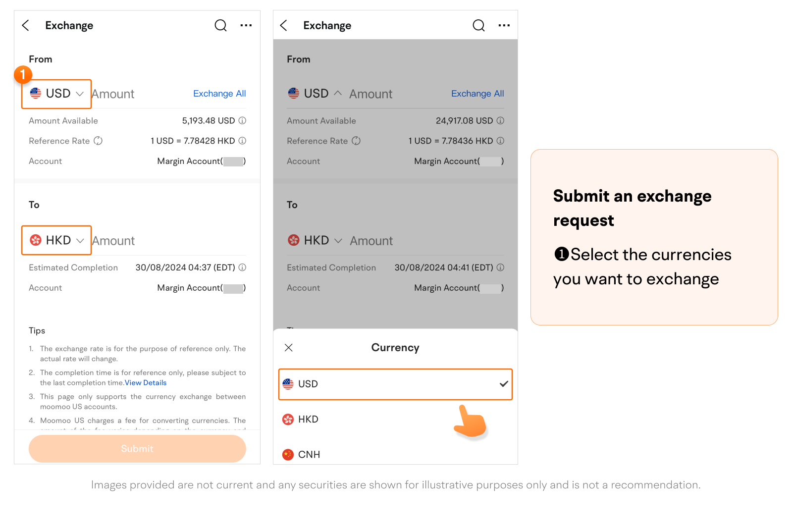The height and width of the screenshot is (532, 792).
Task: Open three-dot menu in right Exchange header
Action: coord(504,25)
